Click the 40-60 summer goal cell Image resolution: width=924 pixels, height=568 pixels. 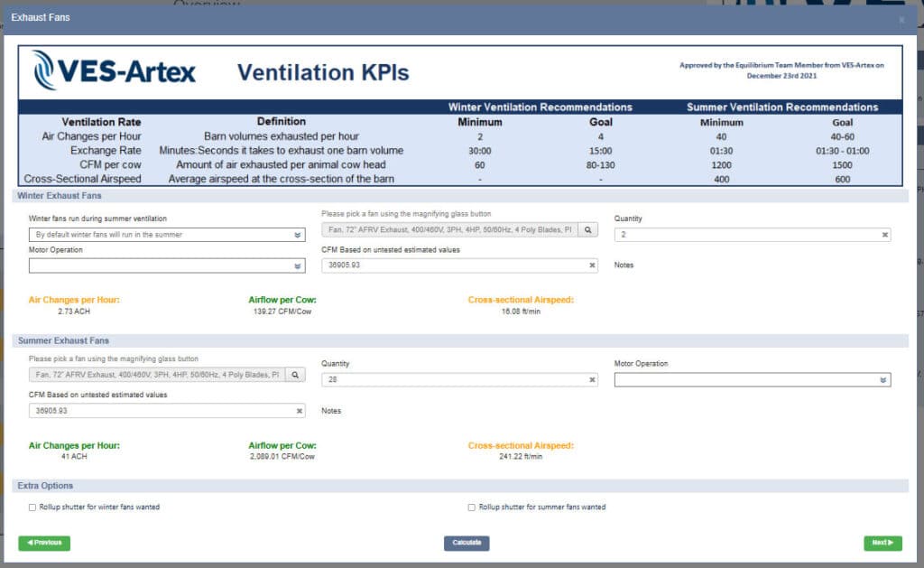pyautogui.click(x=842, y=137)
